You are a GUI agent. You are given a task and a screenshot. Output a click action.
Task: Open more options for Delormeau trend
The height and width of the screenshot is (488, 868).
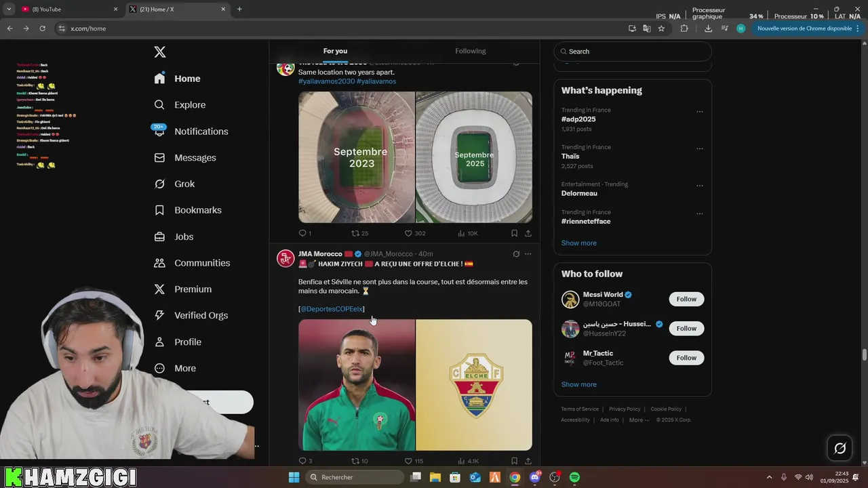[x=700, y=186]
